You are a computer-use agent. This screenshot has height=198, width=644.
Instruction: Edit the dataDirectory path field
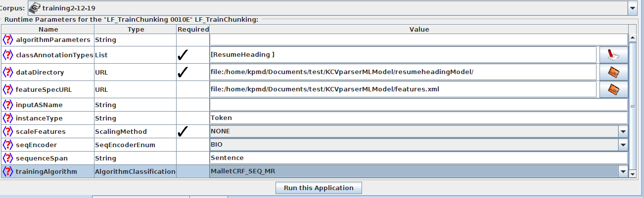pos(403,72)
